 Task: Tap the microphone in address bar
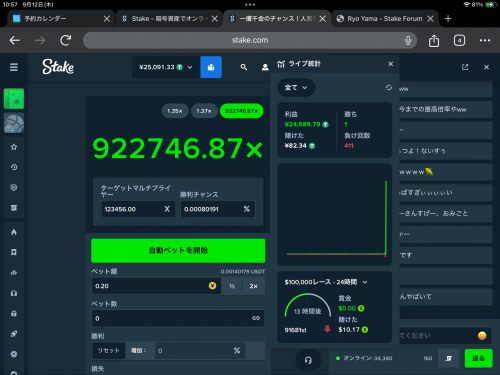tap(408, 40)
